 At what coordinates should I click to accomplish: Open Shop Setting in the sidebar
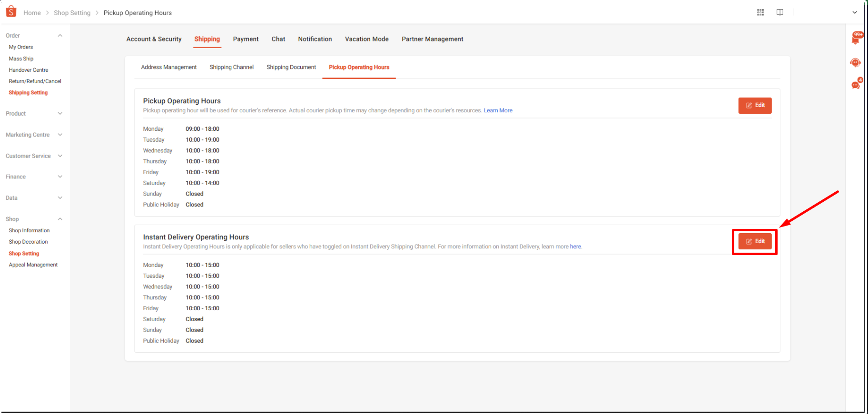point(24,254)
